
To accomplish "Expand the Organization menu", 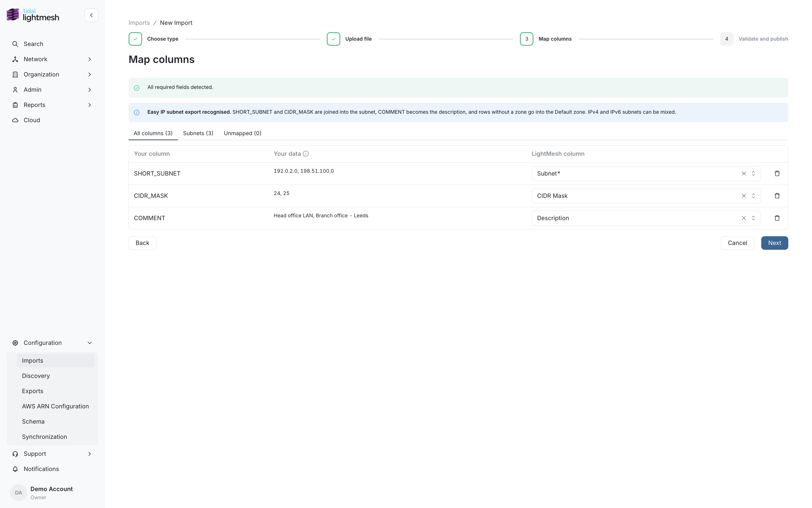I will click(x=52, y=75).
